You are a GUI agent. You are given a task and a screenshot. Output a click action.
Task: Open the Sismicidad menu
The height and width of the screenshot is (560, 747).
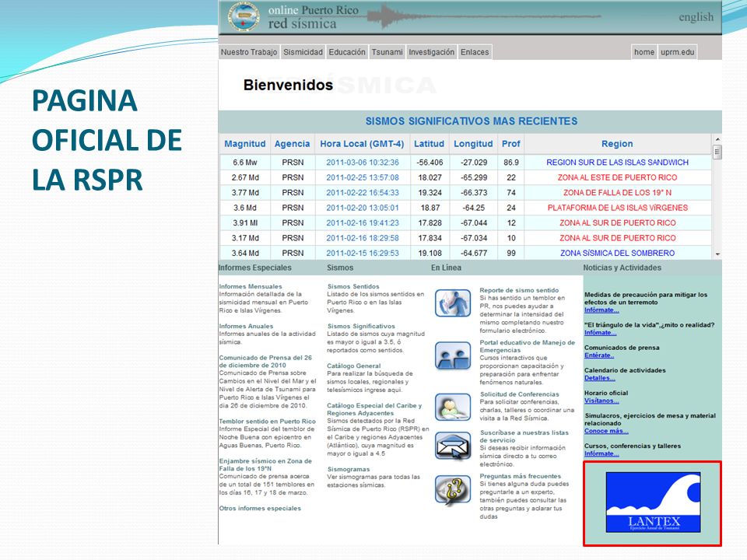[x=303, y=52]
